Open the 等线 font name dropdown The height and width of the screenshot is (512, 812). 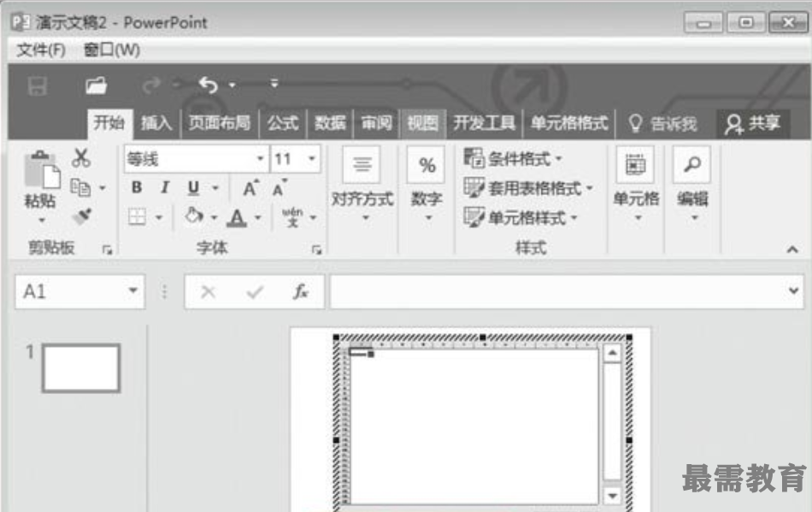[260, 158]
